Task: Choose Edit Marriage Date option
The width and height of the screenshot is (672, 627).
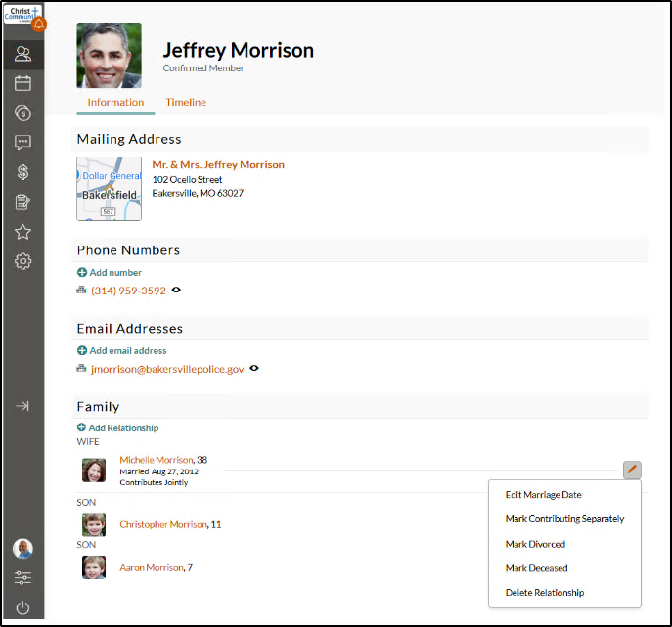Action: pyautogui.click(x=543, y=495)
